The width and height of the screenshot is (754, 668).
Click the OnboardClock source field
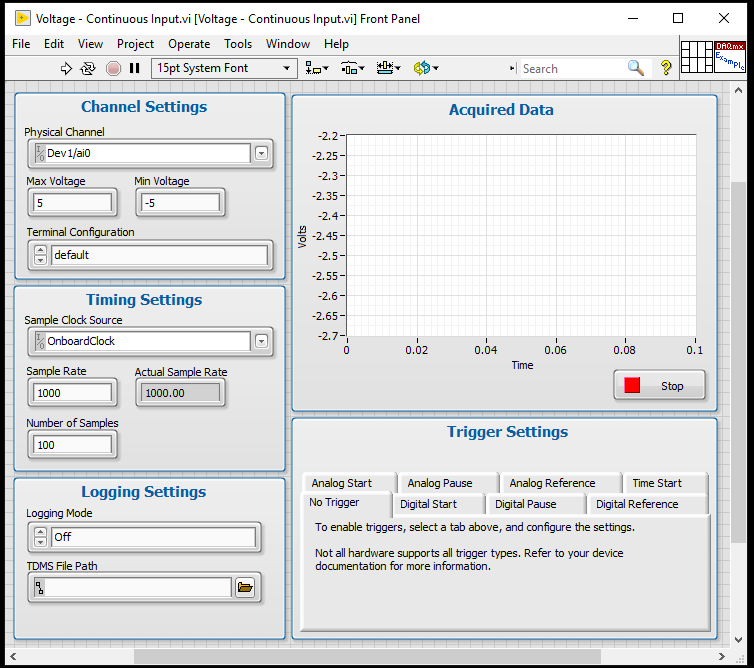coord(143,341)
